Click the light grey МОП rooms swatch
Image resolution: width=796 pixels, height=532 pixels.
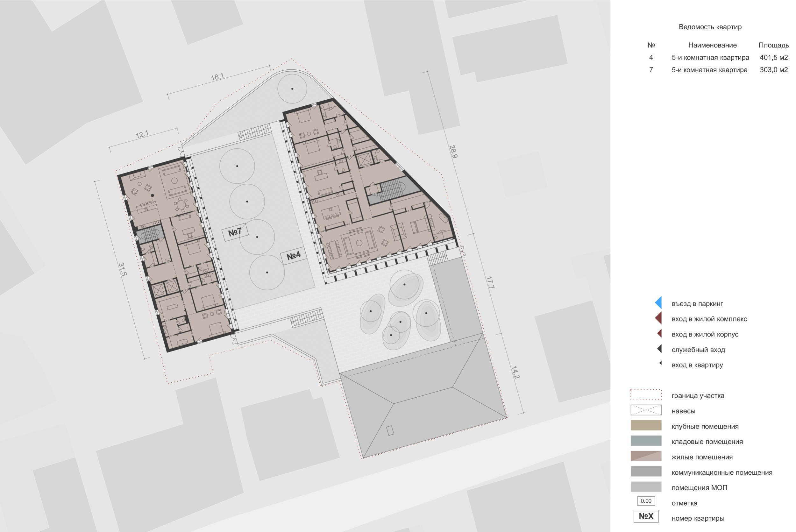(646, 486)
